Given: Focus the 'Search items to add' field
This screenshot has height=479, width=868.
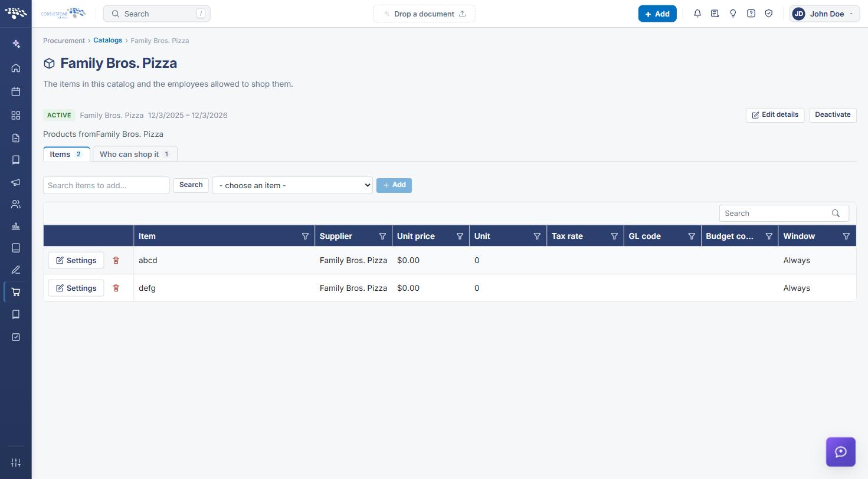Looking at the screenshot, I should [106, 185].
